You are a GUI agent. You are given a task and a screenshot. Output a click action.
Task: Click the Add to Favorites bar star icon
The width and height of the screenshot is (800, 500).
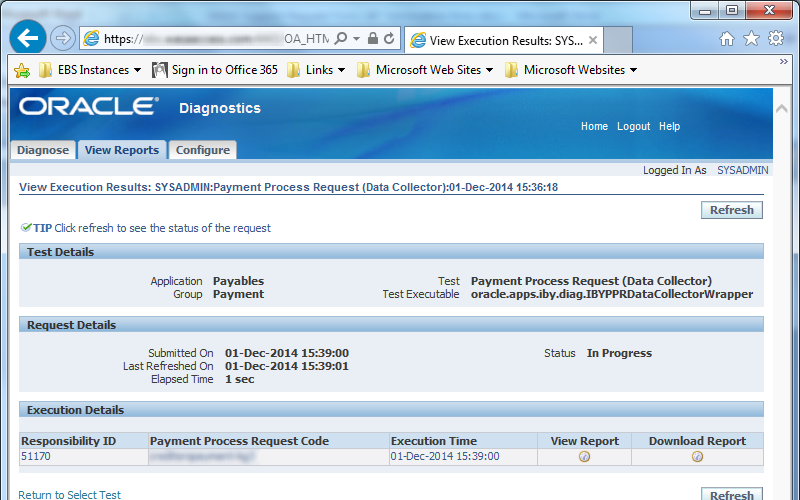click(22, 70)
